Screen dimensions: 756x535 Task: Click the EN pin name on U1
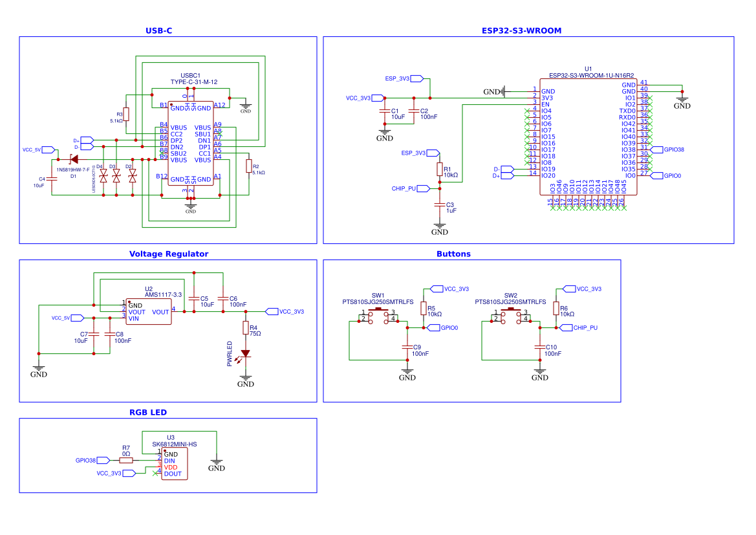545,104
